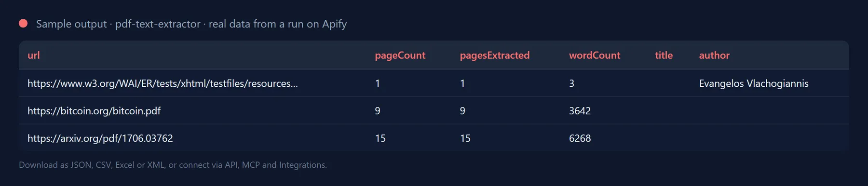This screenshot has width=868, height=186.
Task: Click pagesExtracted value 15 in arxiv row
Action: pyautogui.click(x=465, y=138)
